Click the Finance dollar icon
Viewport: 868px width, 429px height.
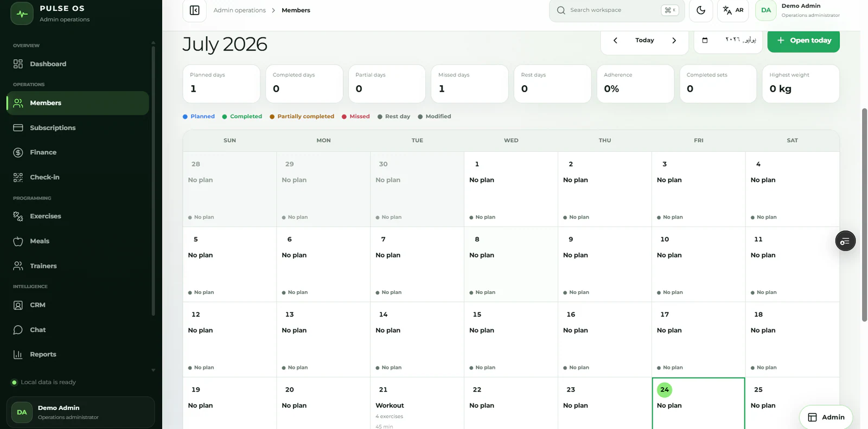pyautogui.click(x=18, y=152)
